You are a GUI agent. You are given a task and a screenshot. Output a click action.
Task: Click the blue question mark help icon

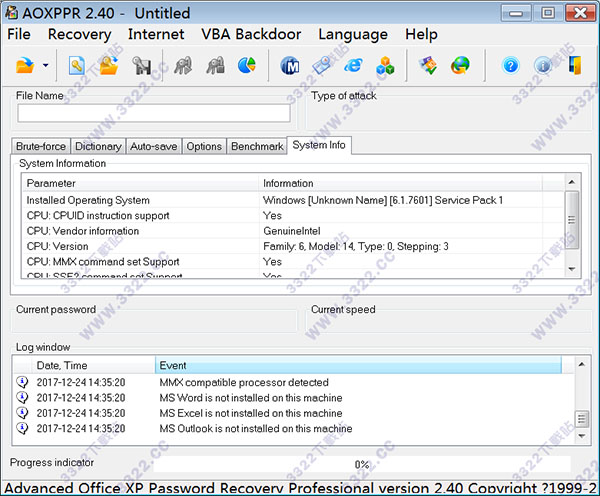point(511,66)
